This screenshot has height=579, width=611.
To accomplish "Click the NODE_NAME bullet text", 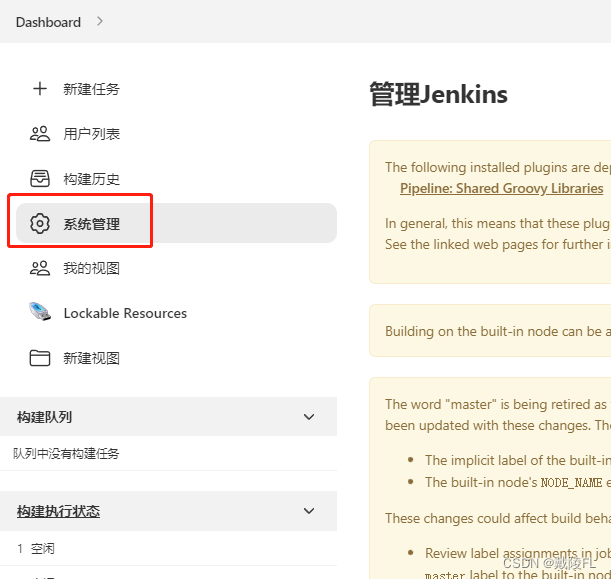I will coord(518,482).
